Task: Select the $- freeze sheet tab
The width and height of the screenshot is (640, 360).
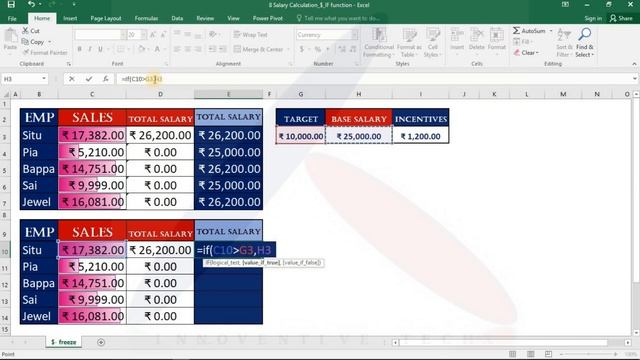Action: [64, 342]
